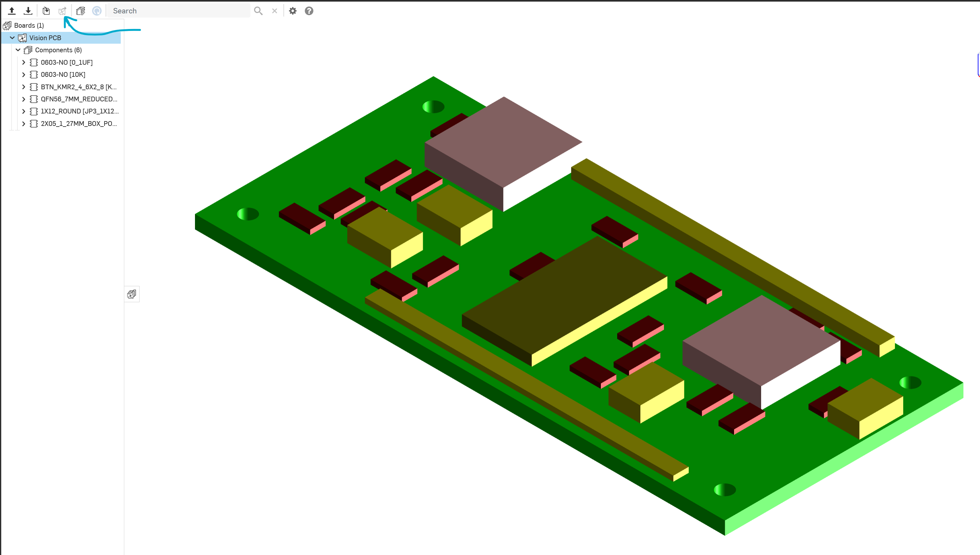Expand the BTN_KMR2_4_6X2_8 component
This screenshot has height=555, width=980.
coord(24,87)
